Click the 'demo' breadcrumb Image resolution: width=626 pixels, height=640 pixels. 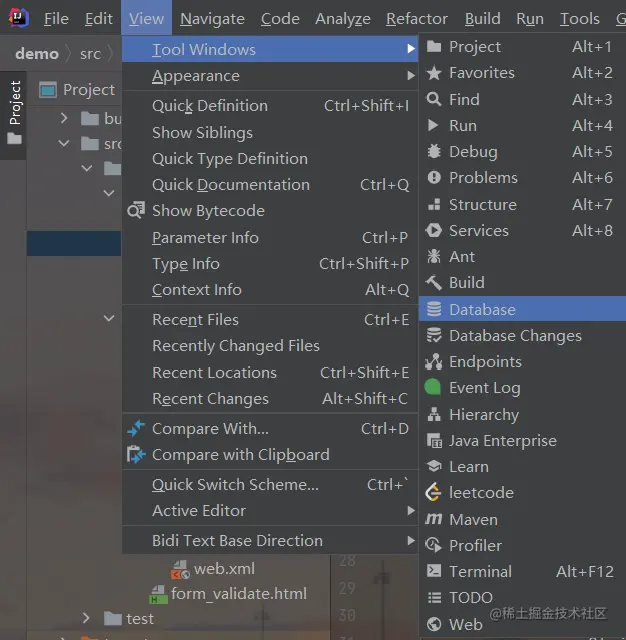(x=37, y=53)
